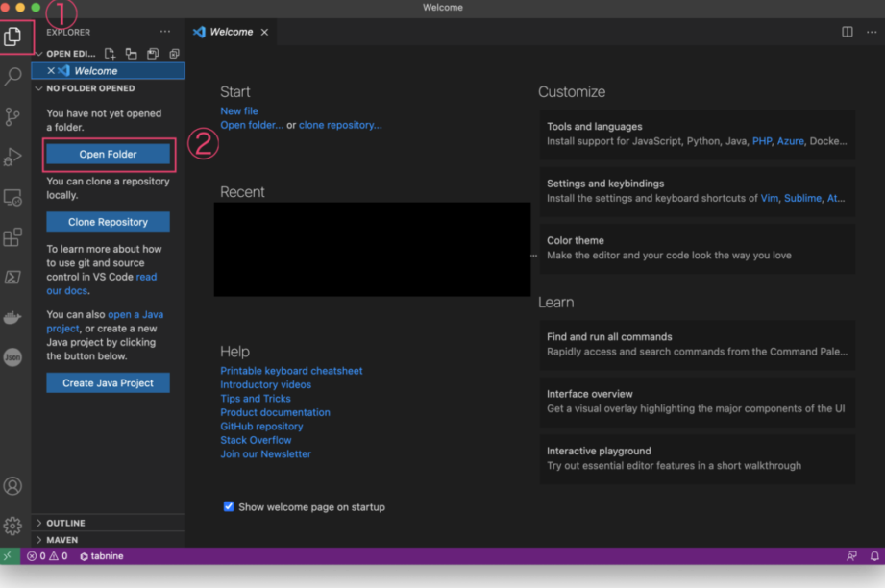Click the Open Folder button
Image resolution: width=885 pixels, height=588 pixels.
(x=108, y=154)
